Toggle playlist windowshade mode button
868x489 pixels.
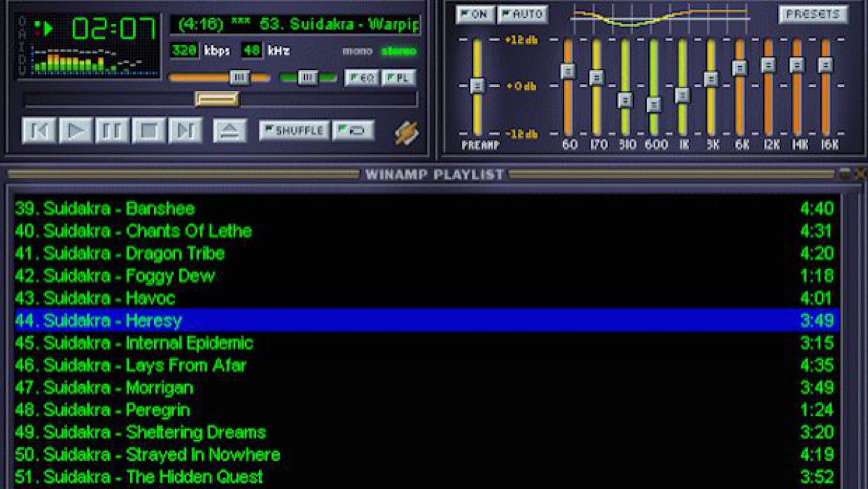coord(845,174)
